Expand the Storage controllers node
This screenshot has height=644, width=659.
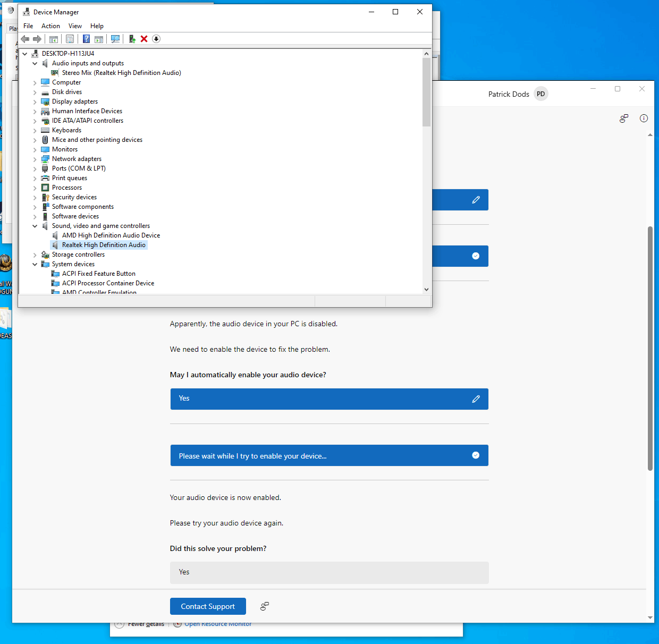35,255
